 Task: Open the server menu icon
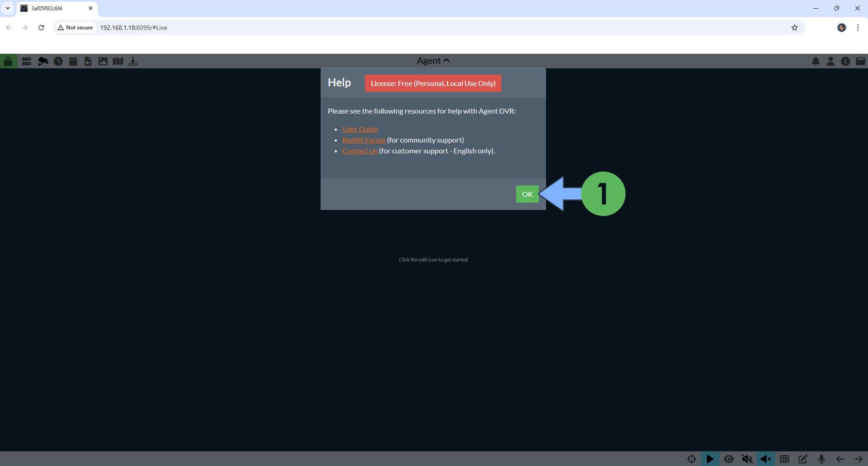(26, 61)
